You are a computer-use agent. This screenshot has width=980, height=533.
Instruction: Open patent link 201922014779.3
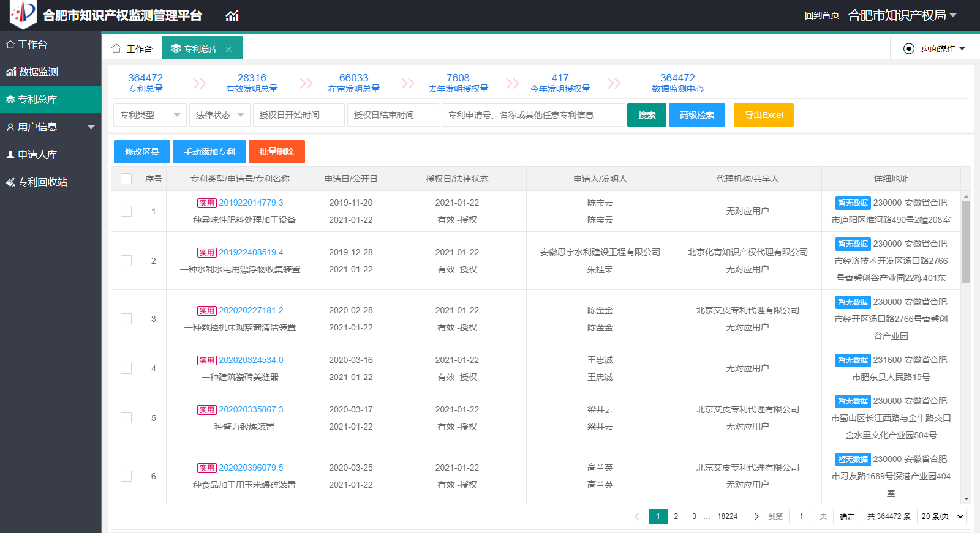pyautogui.click(x=251, y=203)
